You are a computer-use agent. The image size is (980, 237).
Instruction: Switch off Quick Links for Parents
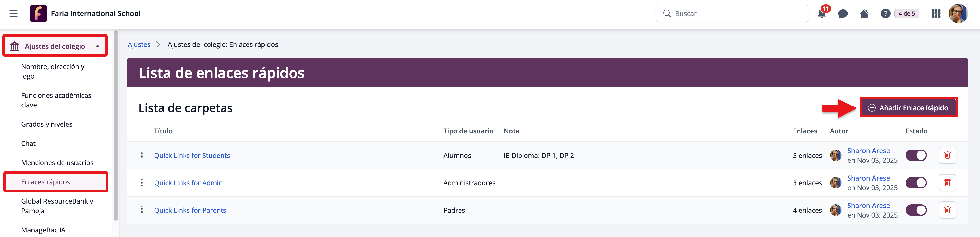tap(916, 210)
